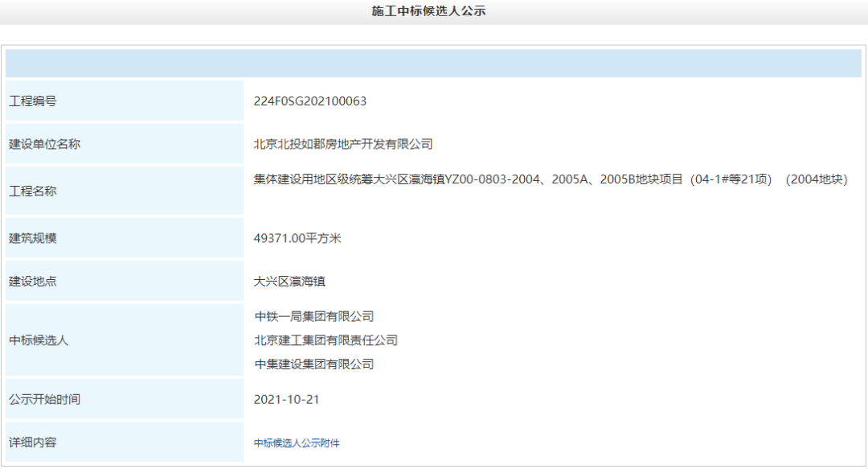Click the 49371.00平方米 area value
The width and height of the screenshot is (868, 469).
pos(297,238)
